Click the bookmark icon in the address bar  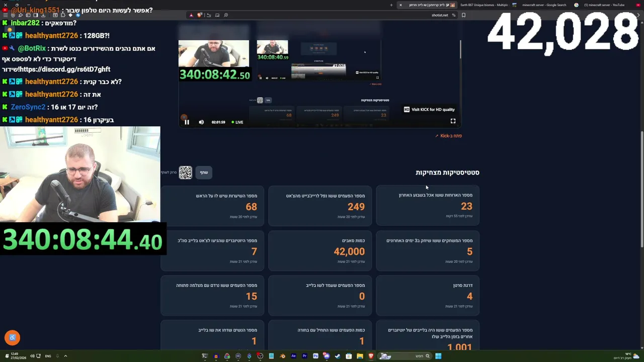463,15
